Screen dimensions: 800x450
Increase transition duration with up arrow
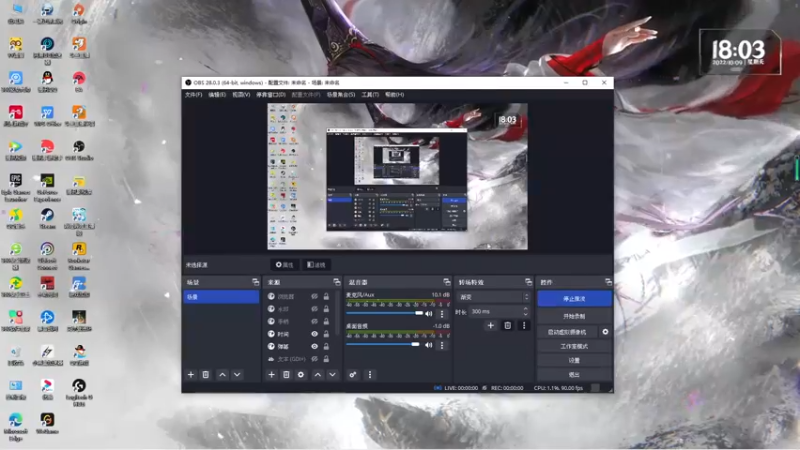pyautogui.click(x=526, y=309)
